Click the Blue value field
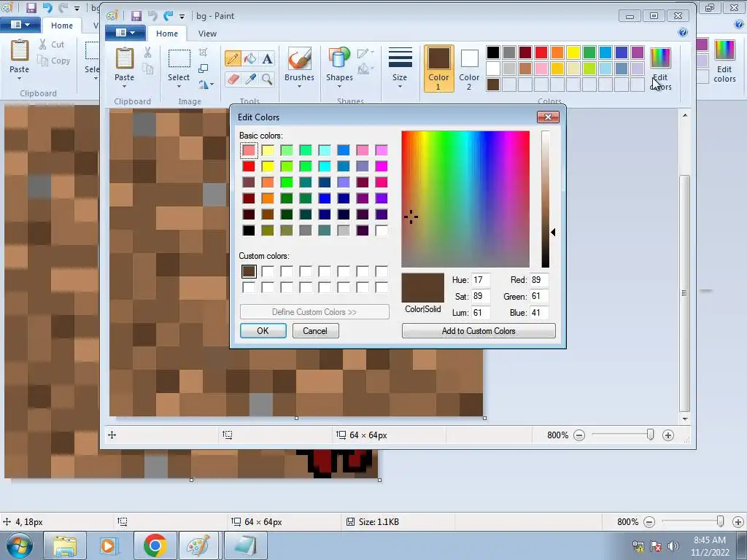 [x=539, y=312]
